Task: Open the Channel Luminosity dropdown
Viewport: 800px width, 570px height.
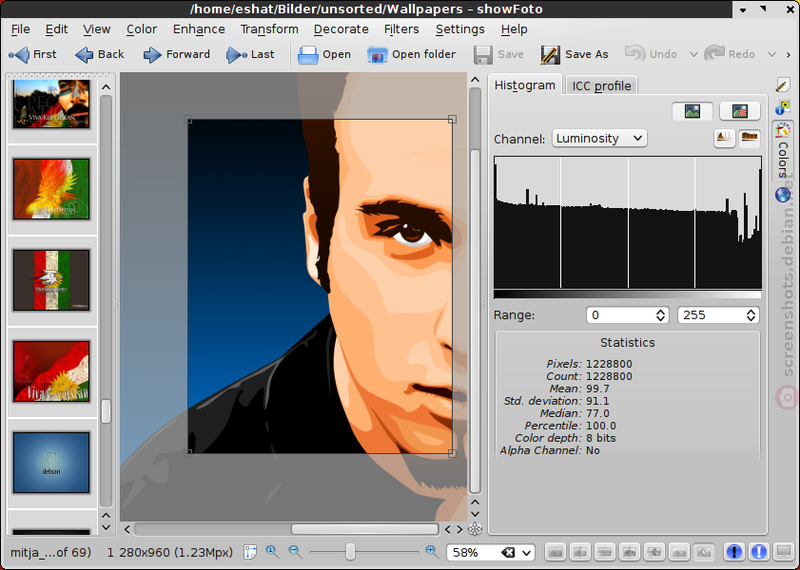Action: 599,138
